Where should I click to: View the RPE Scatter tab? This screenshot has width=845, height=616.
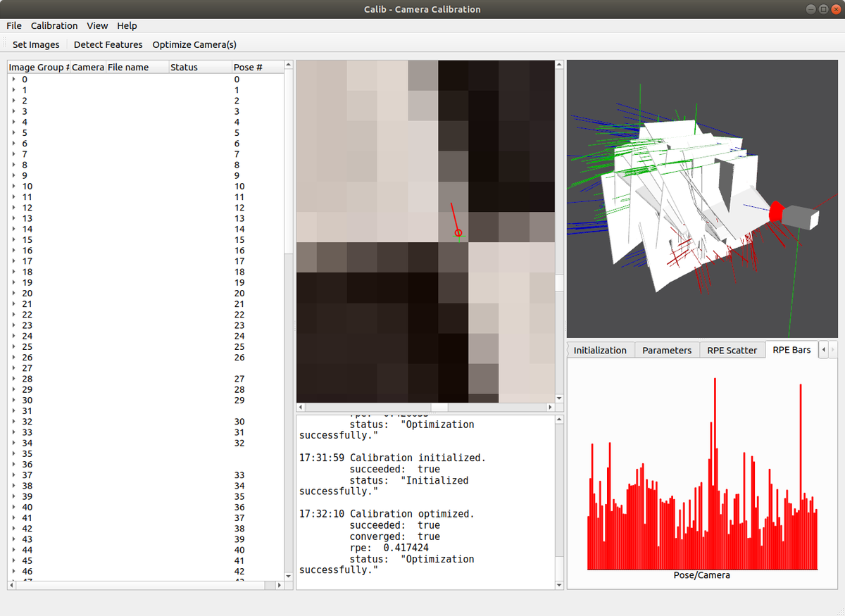tap(732, 349)
